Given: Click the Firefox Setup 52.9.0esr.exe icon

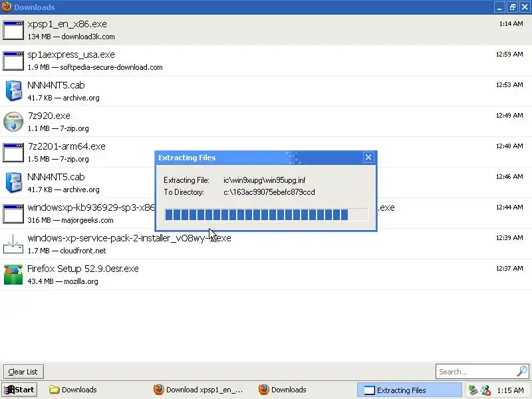Looking at the screenshot, I should 13,275.
